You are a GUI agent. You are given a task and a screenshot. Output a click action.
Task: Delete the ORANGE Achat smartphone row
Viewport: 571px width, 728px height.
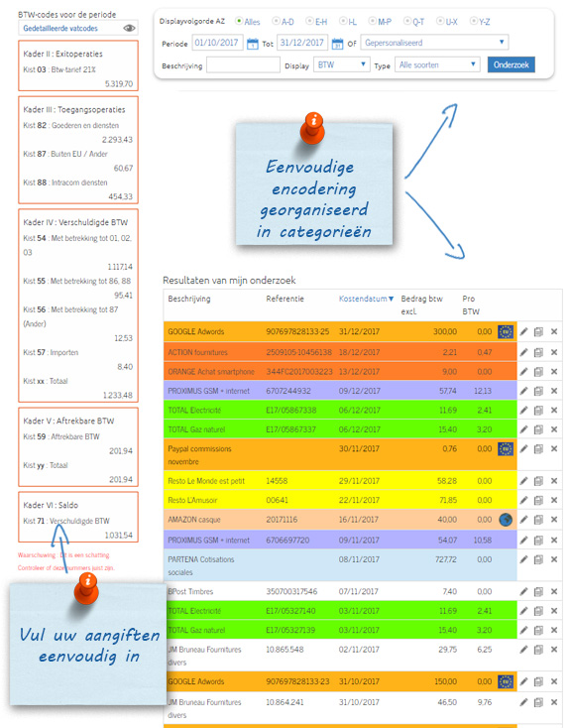pos(554,371)
